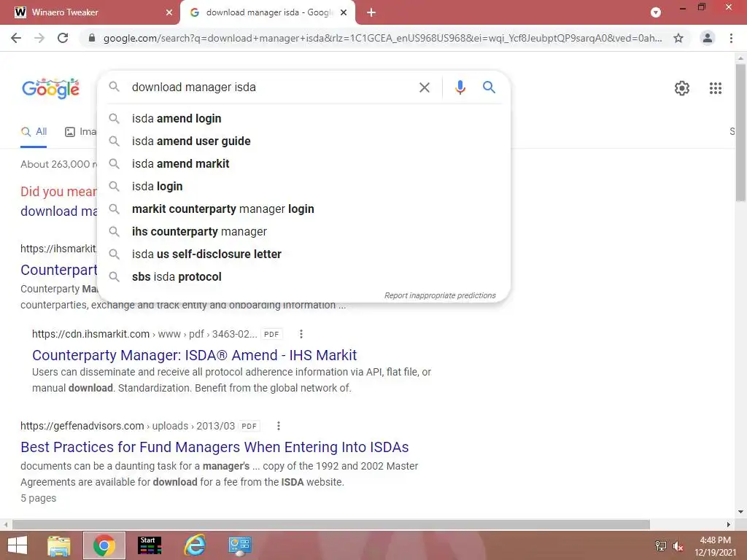Open Chrome's three-dot menu
Viewport: 747px width, 560px height.
point(731,38)
